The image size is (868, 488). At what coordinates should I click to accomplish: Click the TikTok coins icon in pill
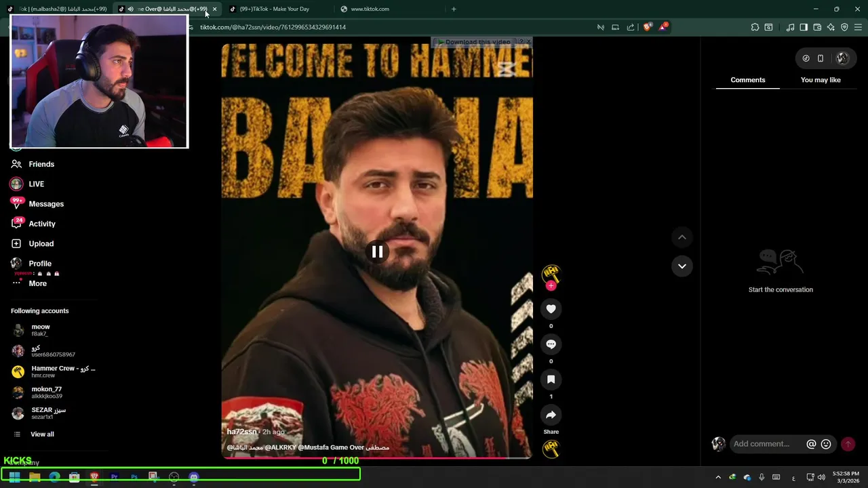click(806, 58)
